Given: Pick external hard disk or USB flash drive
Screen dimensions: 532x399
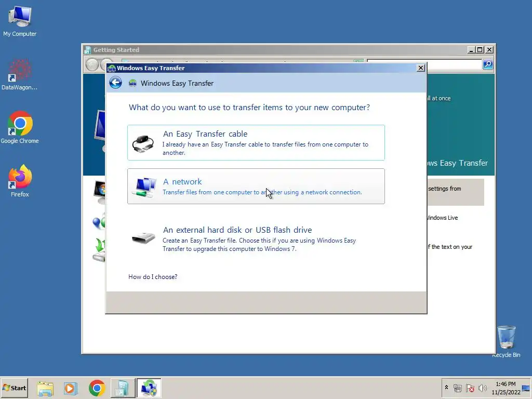Looking at the screenshot, I should coord(256,238).
